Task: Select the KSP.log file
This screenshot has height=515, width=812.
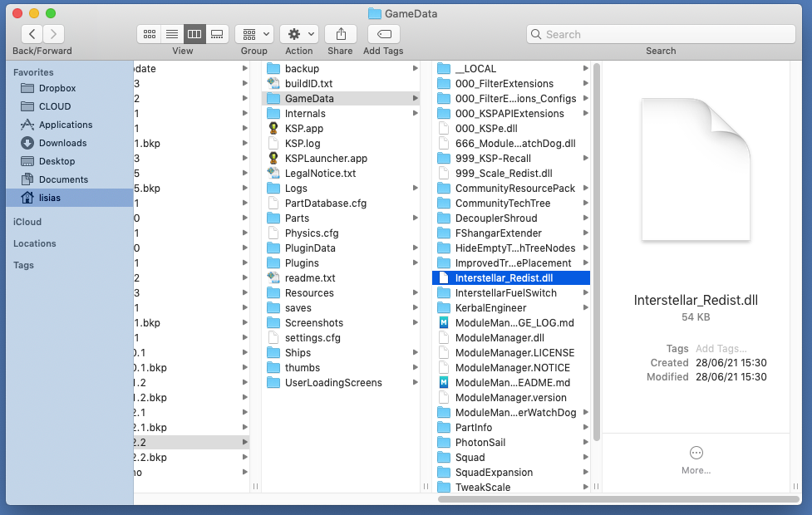Action: pos(341,144)
